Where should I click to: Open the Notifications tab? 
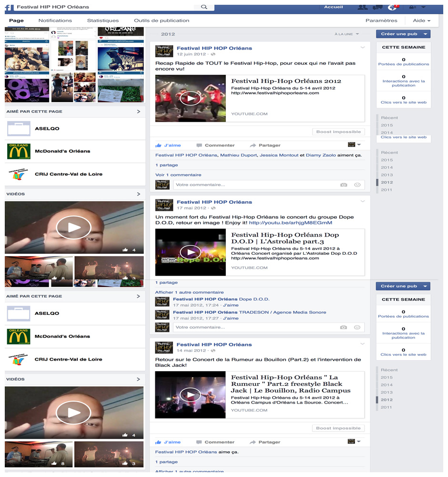point(55,21)
